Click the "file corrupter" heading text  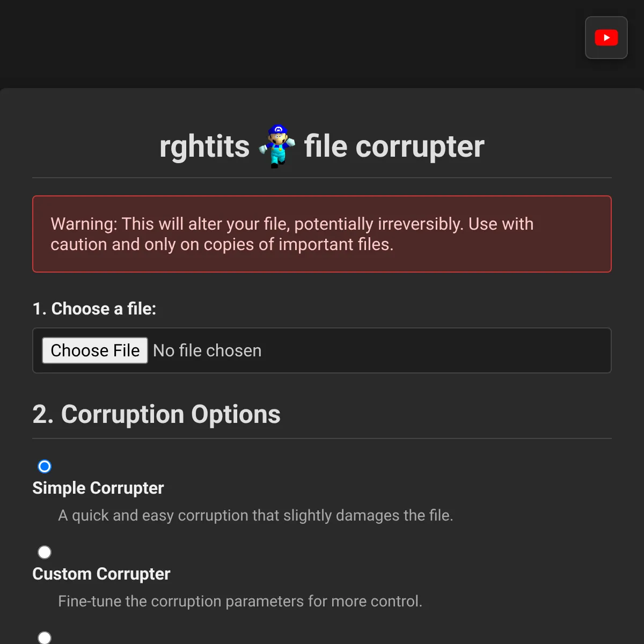(x=394, y=147)
